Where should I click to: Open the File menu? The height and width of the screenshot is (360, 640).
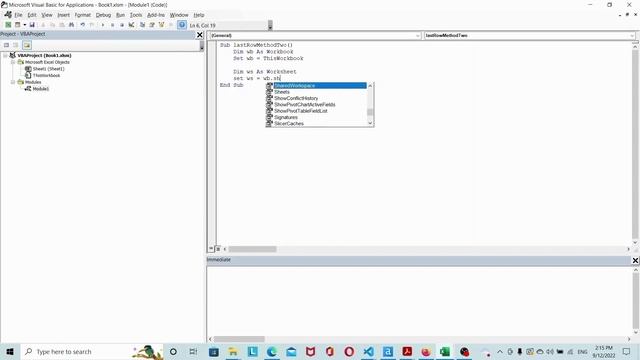tap(18, 15)
